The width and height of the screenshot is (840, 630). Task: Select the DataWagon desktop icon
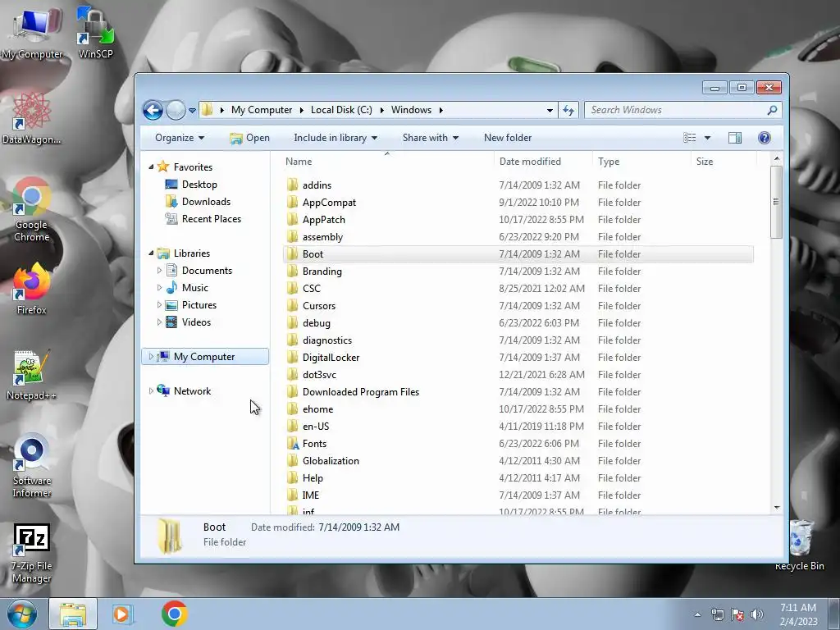click(x=32, y=118)
